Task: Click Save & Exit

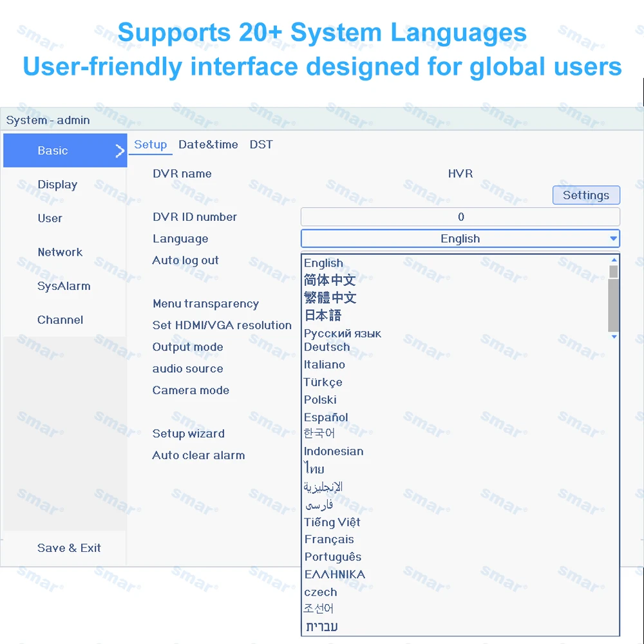Action: click(69, 548)
